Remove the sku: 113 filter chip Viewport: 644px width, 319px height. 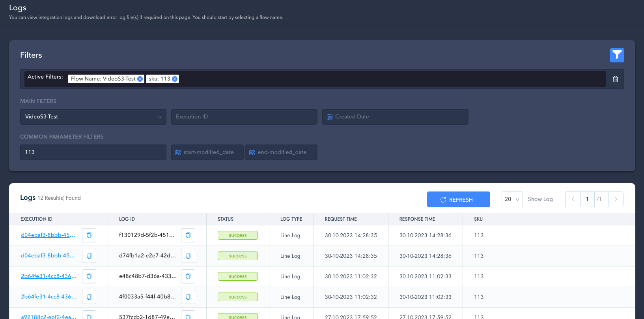click(x=175, y=79)
